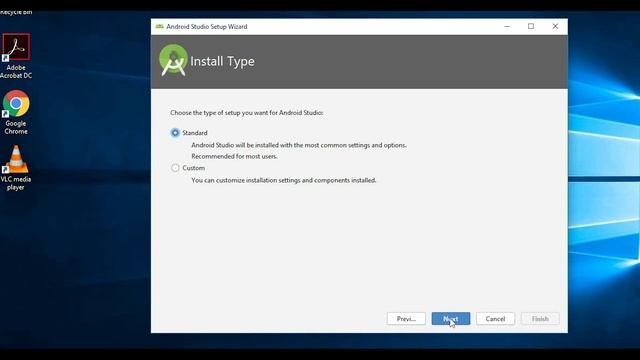This screenshot has height=360, width=640.
Task: Click the Android Studio logo in header
Action: click(x=173, y=60)
